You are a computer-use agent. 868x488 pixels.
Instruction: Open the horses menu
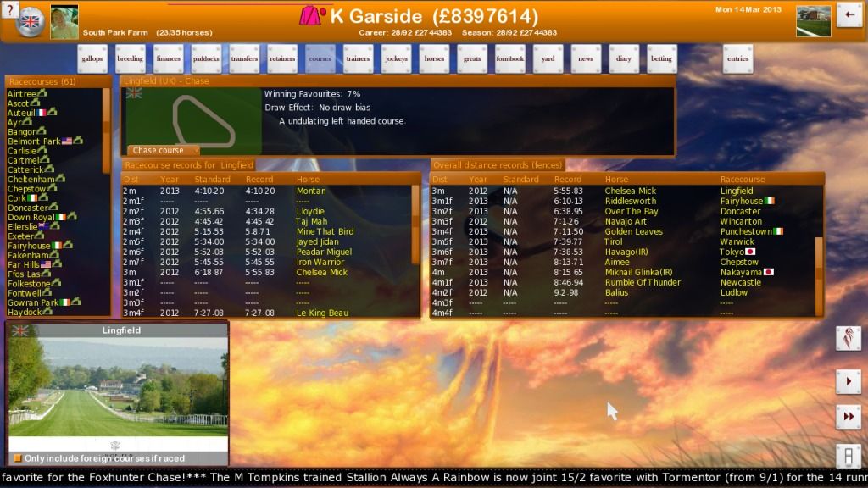pos(434,58)
